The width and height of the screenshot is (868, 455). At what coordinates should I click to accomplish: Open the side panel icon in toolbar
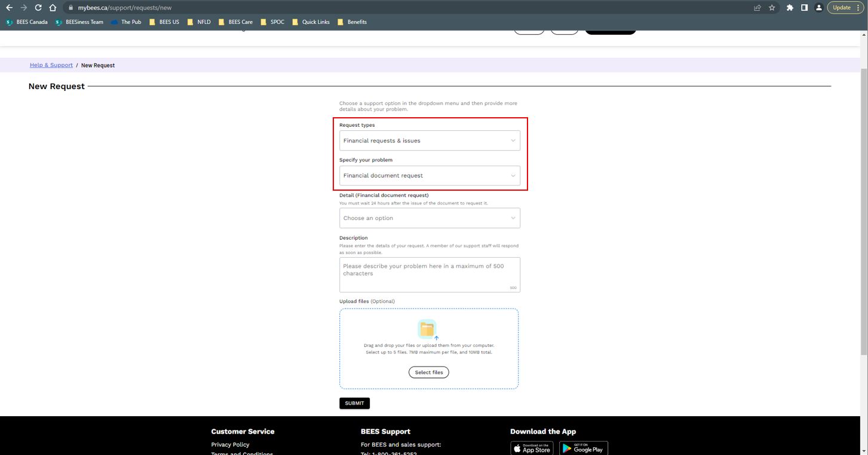804,8
